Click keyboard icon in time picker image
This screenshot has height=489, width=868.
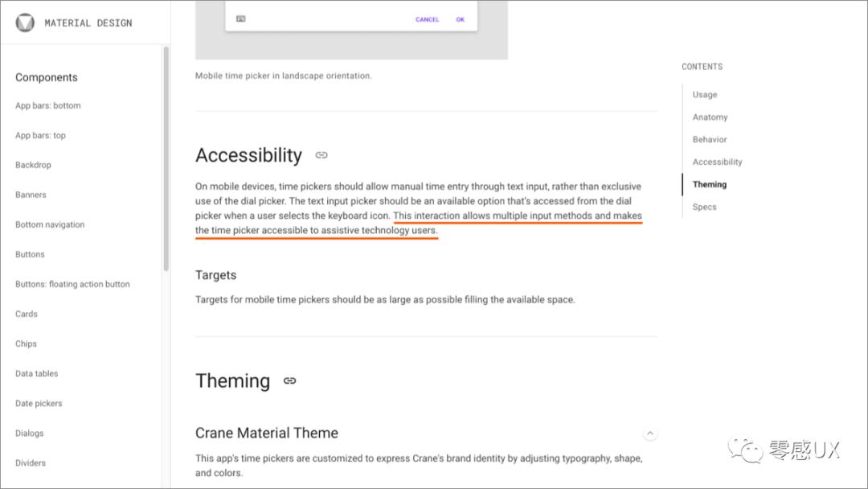point(241,18)
